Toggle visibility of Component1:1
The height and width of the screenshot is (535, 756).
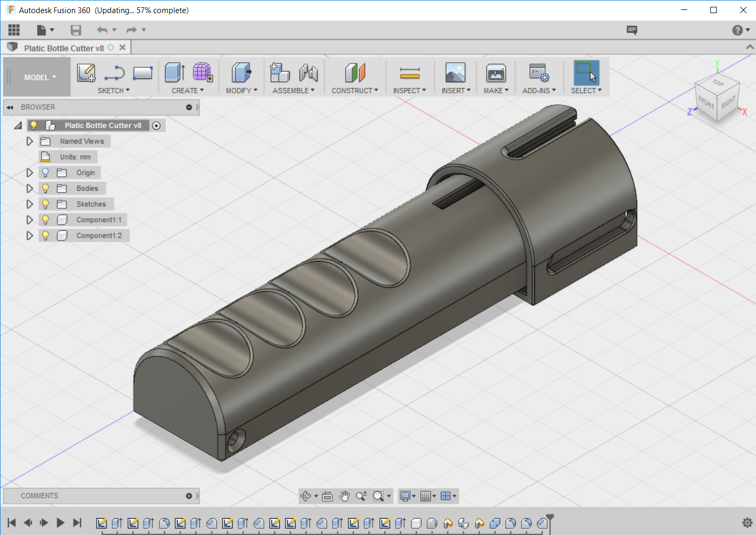coord(45,219)
